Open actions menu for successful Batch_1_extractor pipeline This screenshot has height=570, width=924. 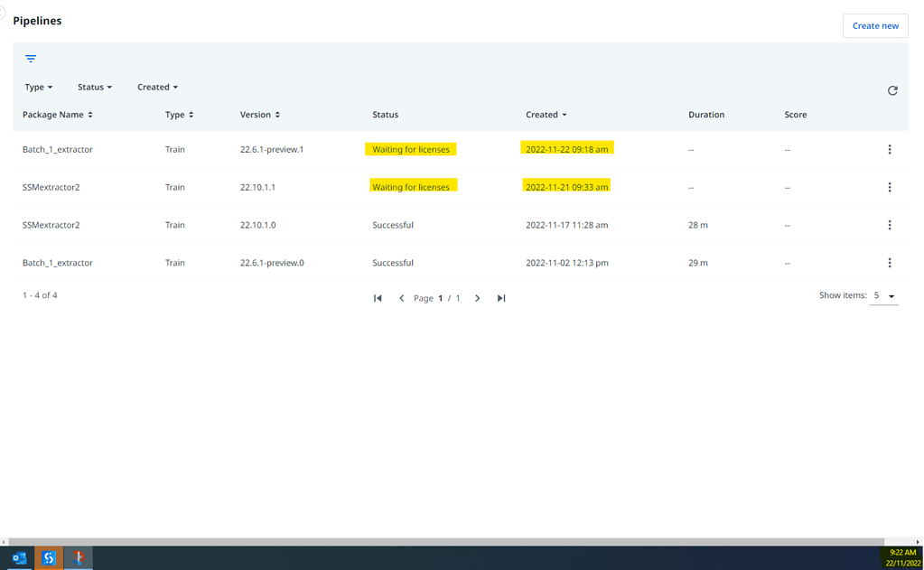point(890,263)
